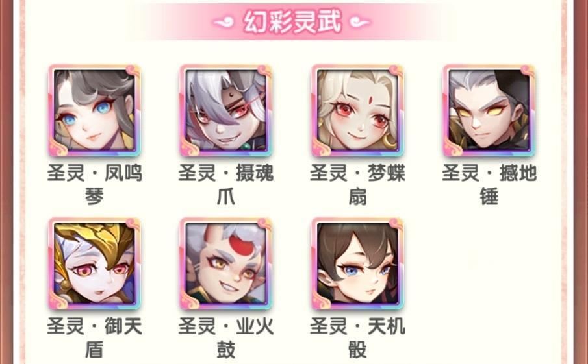Tap the 圣灵·撼地锤 text label

[x=489, y=185]
